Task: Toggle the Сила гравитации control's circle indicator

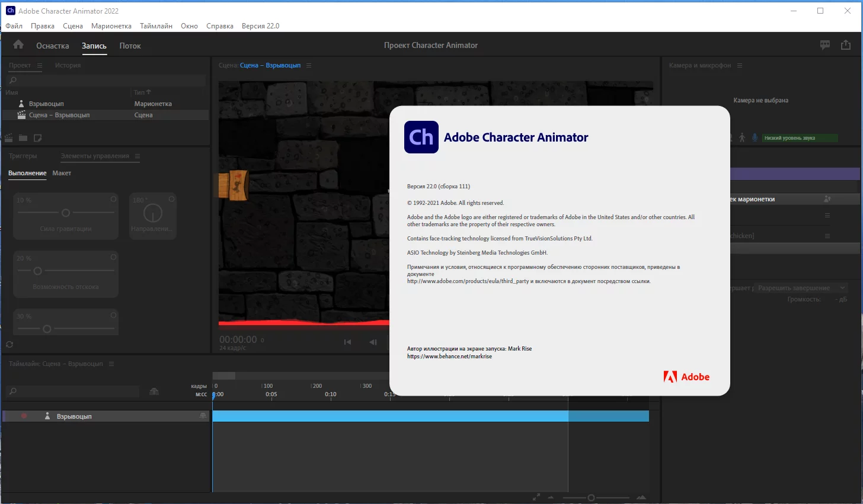Action: point(113,200)
